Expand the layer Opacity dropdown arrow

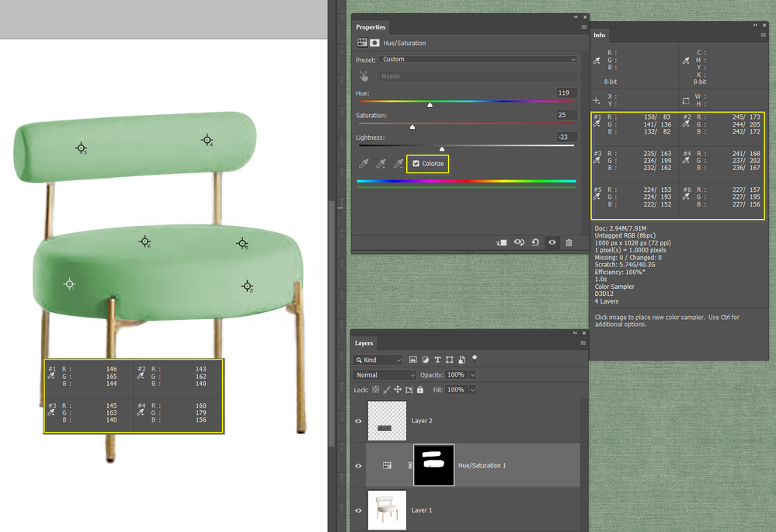click(472, 375)
